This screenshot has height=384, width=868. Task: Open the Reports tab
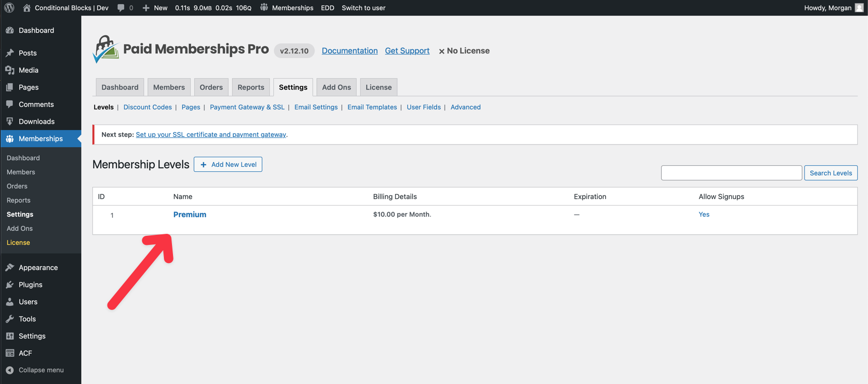(251, 87)
